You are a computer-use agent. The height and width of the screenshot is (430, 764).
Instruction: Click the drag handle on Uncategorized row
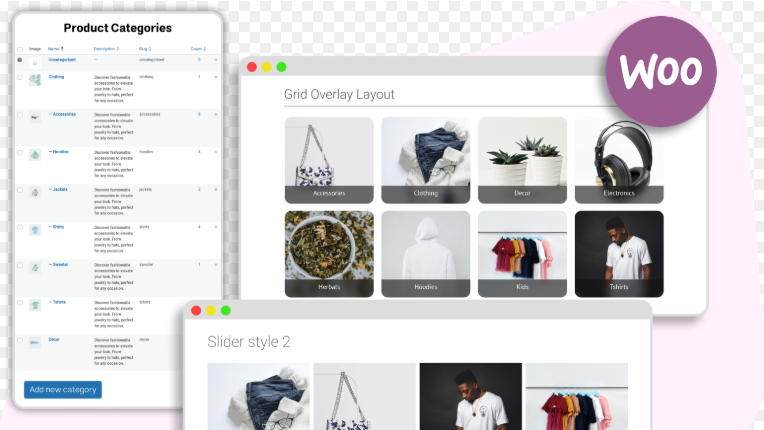tap(216, 60)
